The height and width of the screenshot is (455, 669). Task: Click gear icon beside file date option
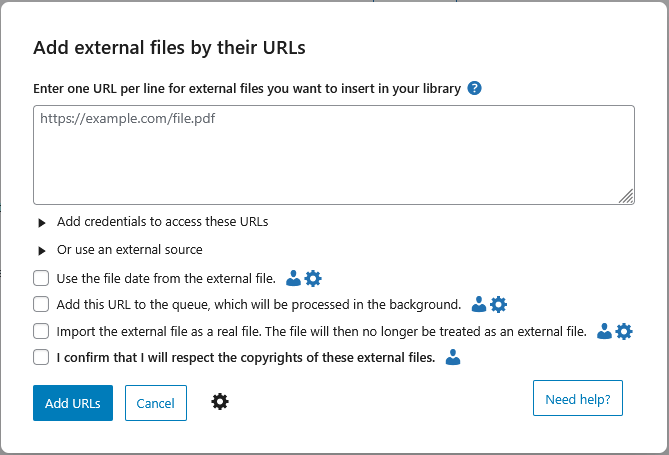pyautogui.click(x=312, y=278)
